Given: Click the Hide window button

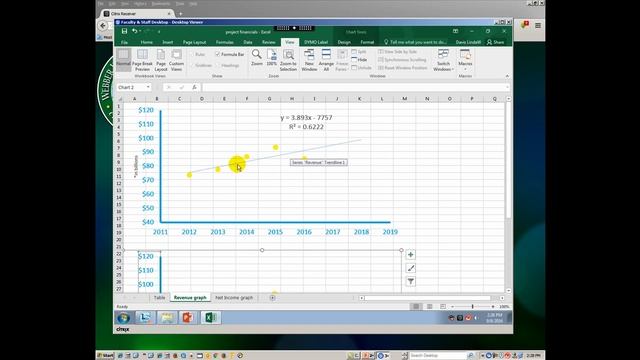Looking at the screenshot, I should (359, 60).
